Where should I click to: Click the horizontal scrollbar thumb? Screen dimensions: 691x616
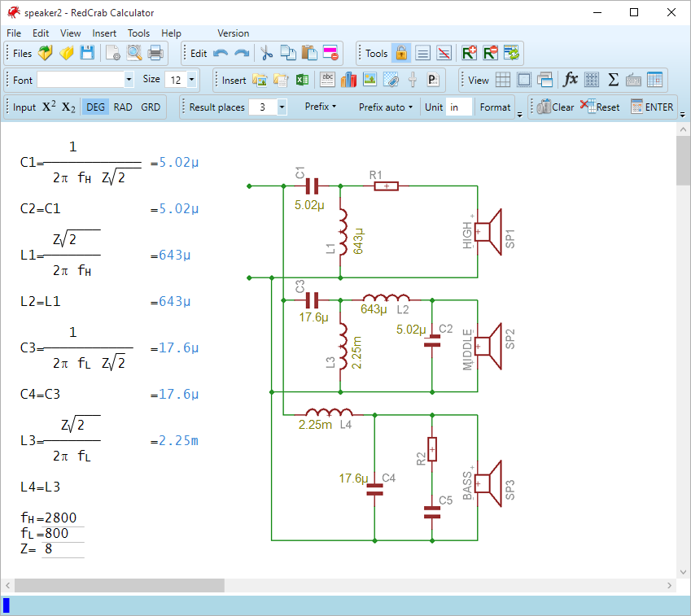tap(119, 585)
